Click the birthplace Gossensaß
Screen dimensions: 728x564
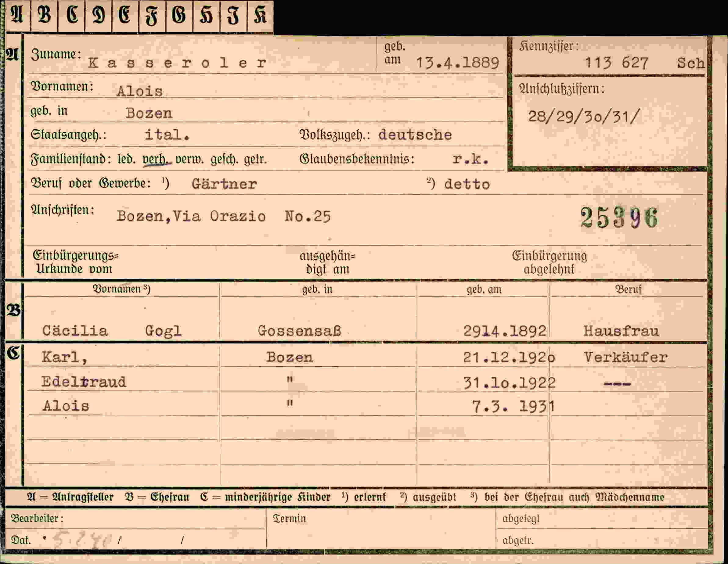[299, 331]
